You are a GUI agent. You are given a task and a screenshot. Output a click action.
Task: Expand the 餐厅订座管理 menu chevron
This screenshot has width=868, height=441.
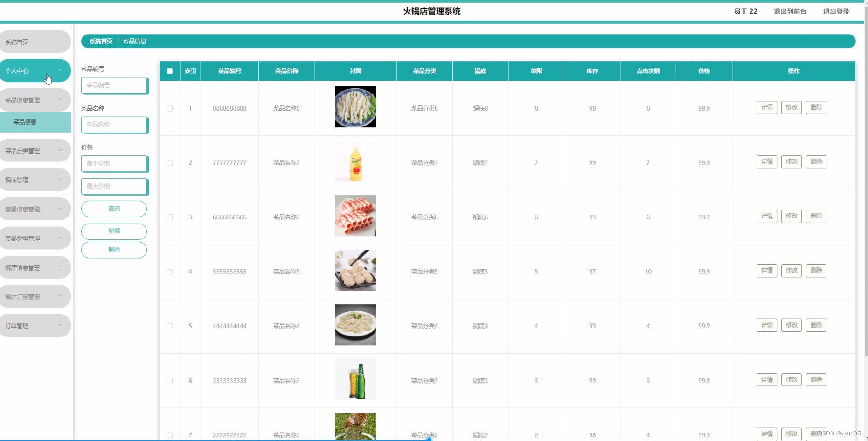(x=60, y=296)
